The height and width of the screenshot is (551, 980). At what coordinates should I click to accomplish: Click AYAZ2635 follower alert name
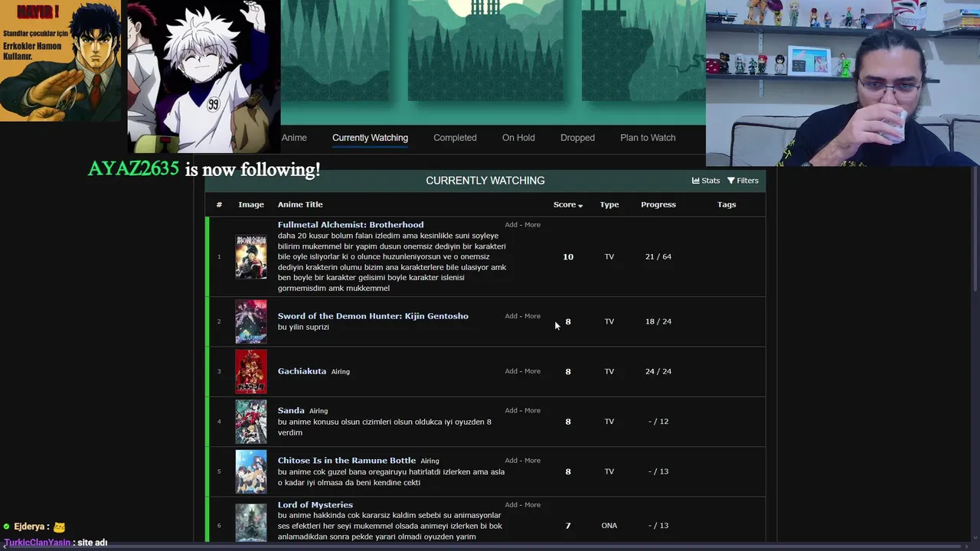pos(133,169)
